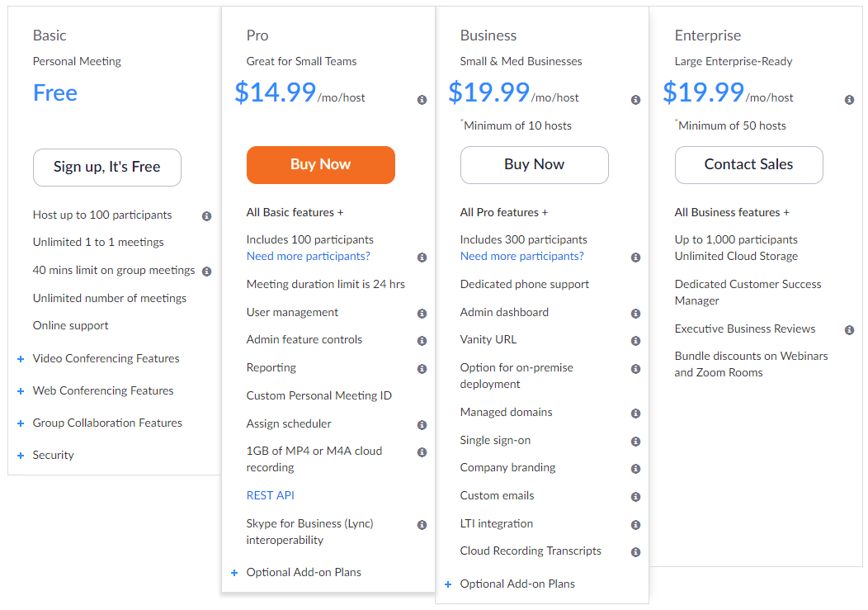Expand Video Conferencing Features section
This screenshot has width=868, height=610.
pos(106,359)
